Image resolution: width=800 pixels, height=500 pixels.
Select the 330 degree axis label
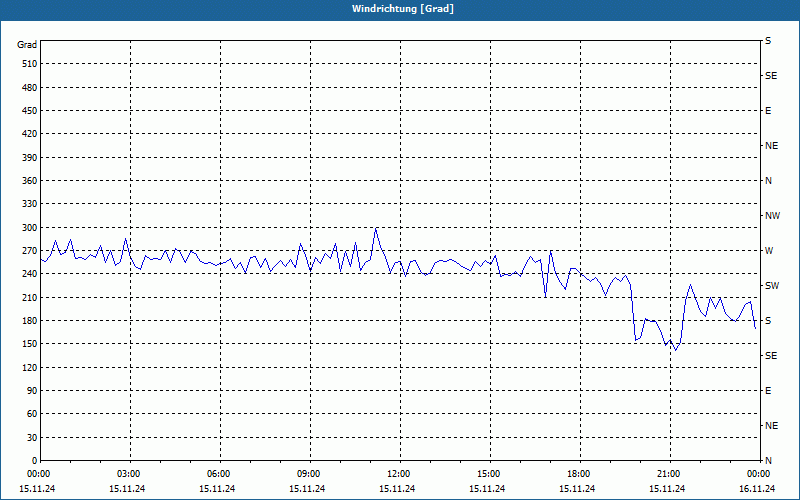point(30,204)
